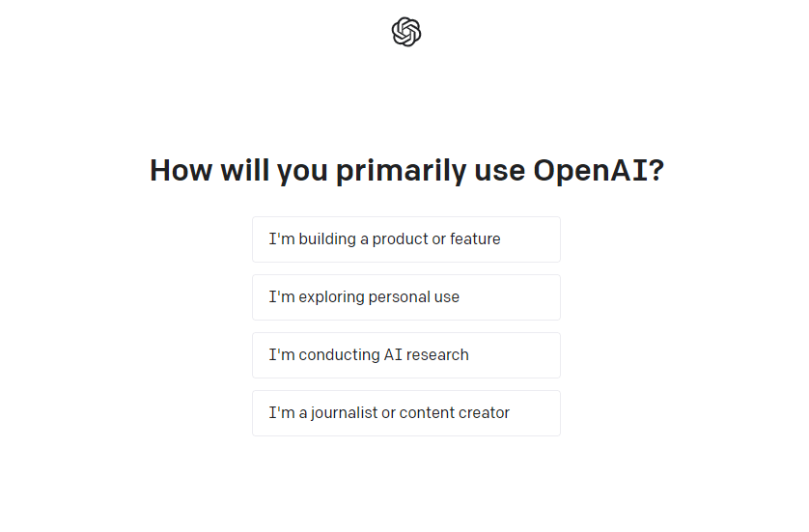Click the first usage choice in the list
Image resolution: width=809 pixels, height=532 pixels.
pyautogui.click(x=405, y=239)
